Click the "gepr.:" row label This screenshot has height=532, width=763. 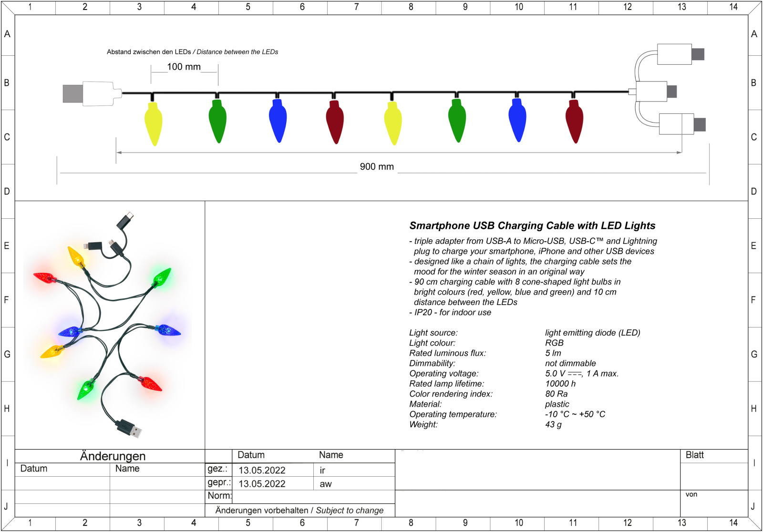(219, 482)
